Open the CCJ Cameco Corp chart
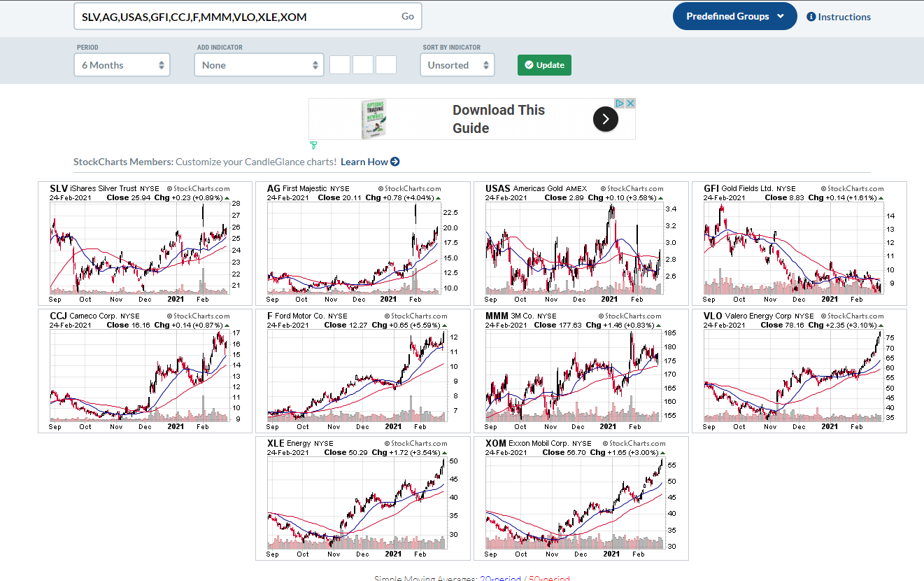The height and width of the screenshot is (581, 924). [x=145, y=371]
